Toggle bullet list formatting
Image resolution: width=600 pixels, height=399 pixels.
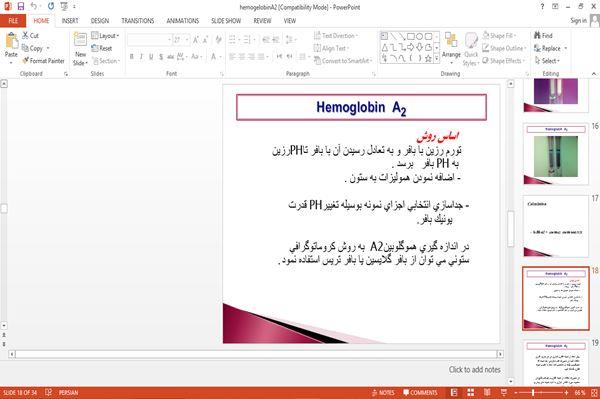pos(233,39)
